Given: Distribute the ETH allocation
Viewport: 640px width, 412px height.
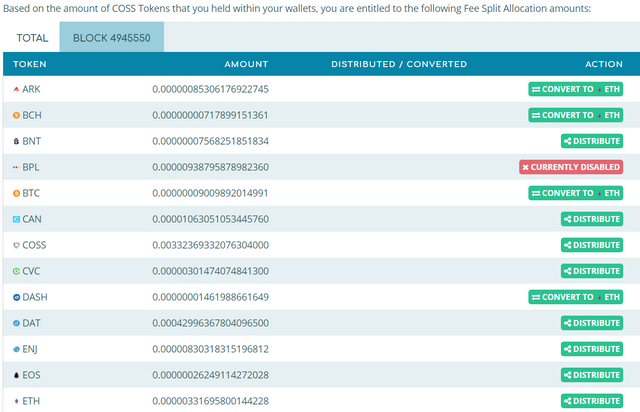Looking at the screenshot, I should point(592,401).
